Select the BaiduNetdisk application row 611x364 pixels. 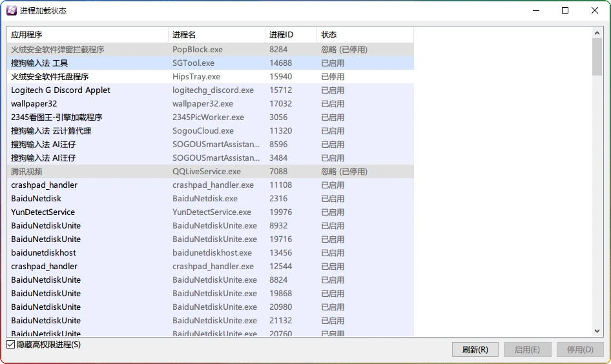coord(211,199)
